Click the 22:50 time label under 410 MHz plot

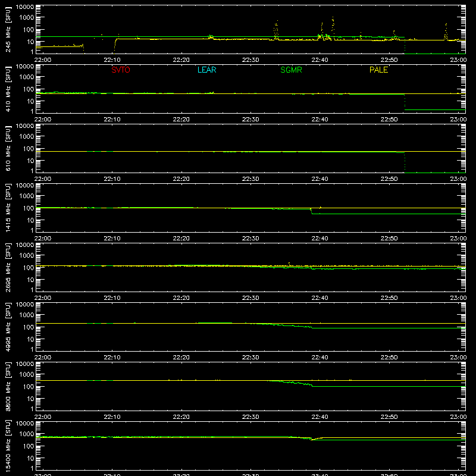click(x=389, y=120)
